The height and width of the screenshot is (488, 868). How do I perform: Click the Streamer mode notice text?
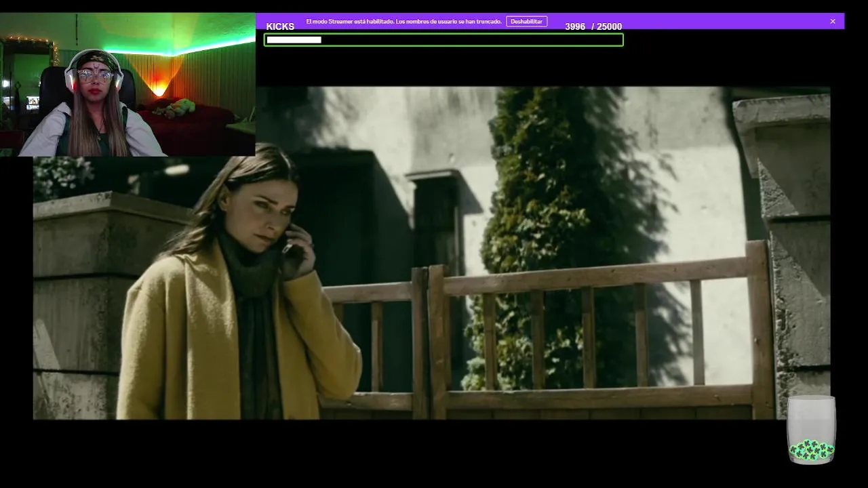click(x=403, y=21)
